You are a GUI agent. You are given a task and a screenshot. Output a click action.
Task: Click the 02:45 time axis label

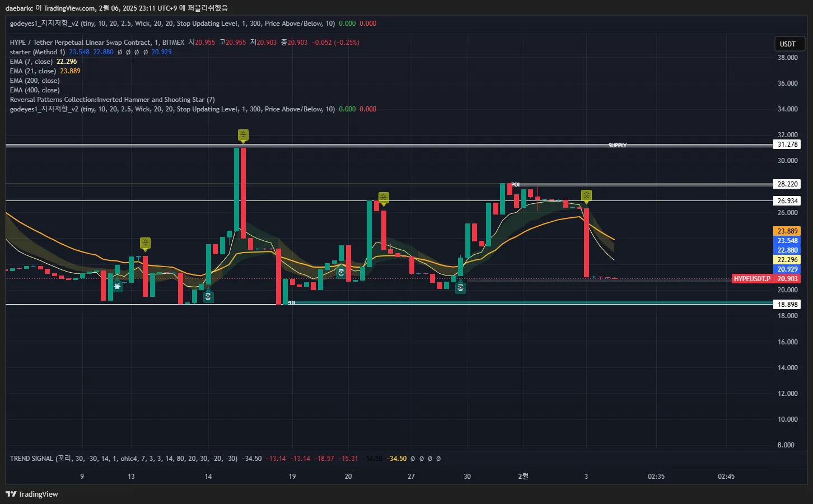pyautogui.click(x=726, y=477)
